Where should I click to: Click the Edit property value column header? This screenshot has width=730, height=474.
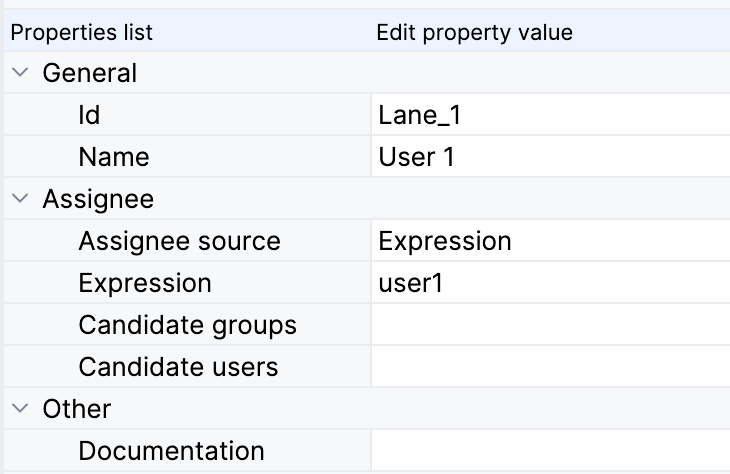(474, 32)
